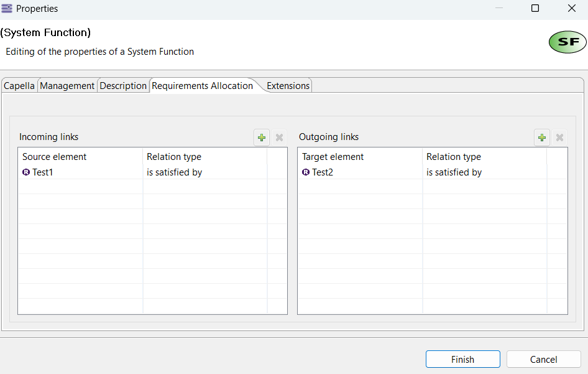
Task: Select the Requirements Allocation tab
Action: tap(202, 86)
